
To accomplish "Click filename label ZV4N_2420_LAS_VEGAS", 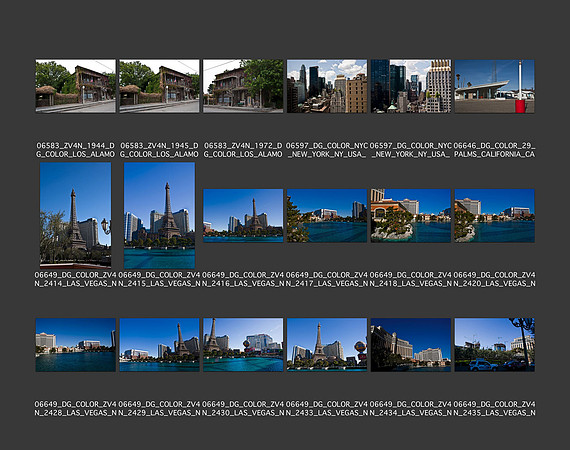I will (x=494, y=279).
